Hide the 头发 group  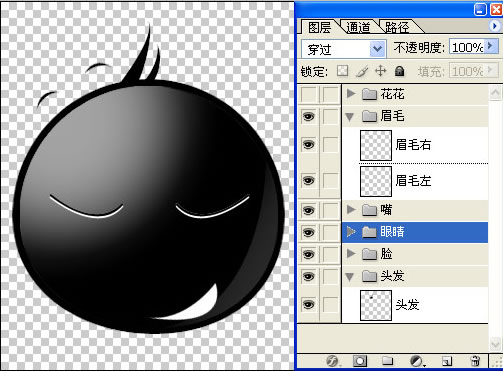click(x=308, y=276)
